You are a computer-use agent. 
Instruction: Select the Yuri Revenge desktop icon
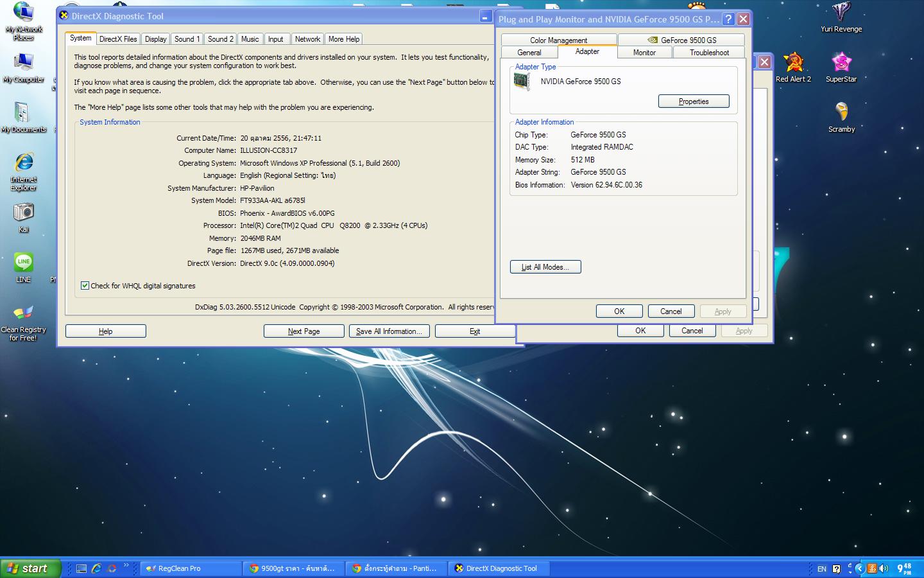point(841,17)
